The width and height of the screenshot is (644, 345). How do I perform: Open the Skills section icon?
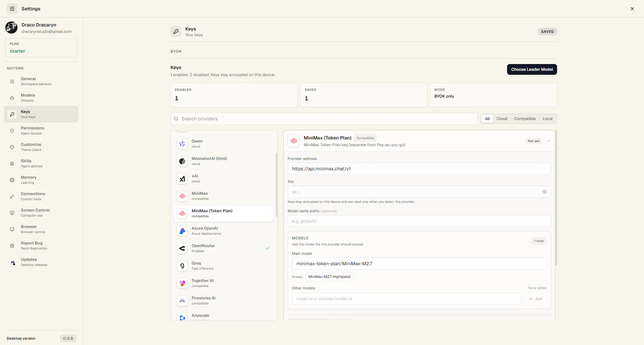(12, 164)
